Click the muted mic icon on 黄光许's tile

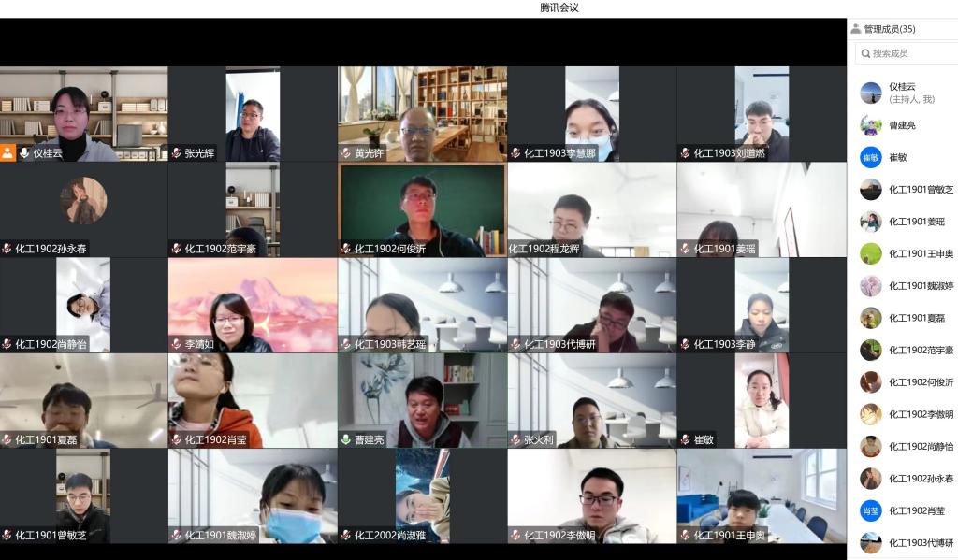[x=346, y=153]
